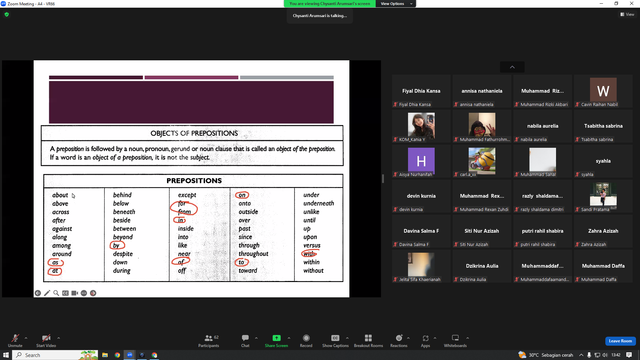Screen dimensions: 640x360
Task: Click the magnifier zoom tool on slide
Action: pyautogui.click(x=56, y=293)
